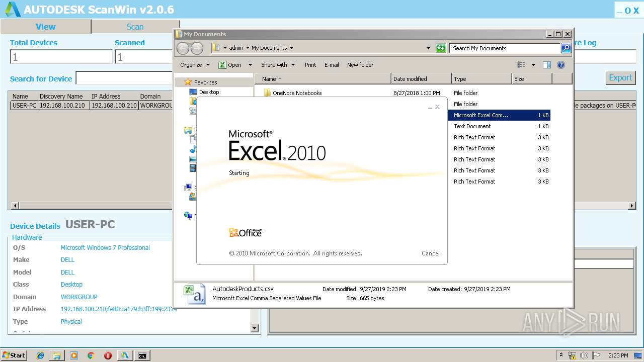Click the Explorer Back navigation button
The height and width of the screenshot is (362, 644).
tap(183, 48)
